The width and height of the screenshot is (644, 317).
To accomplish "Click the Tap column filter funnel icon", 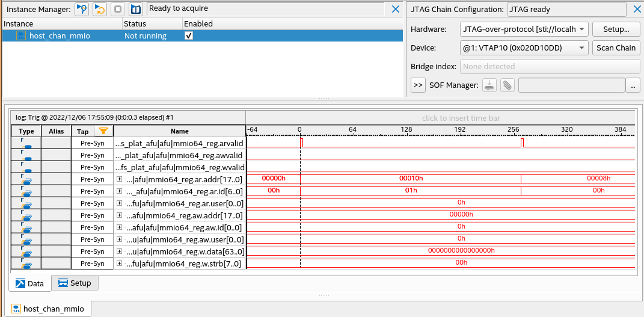I will point(103,131).
